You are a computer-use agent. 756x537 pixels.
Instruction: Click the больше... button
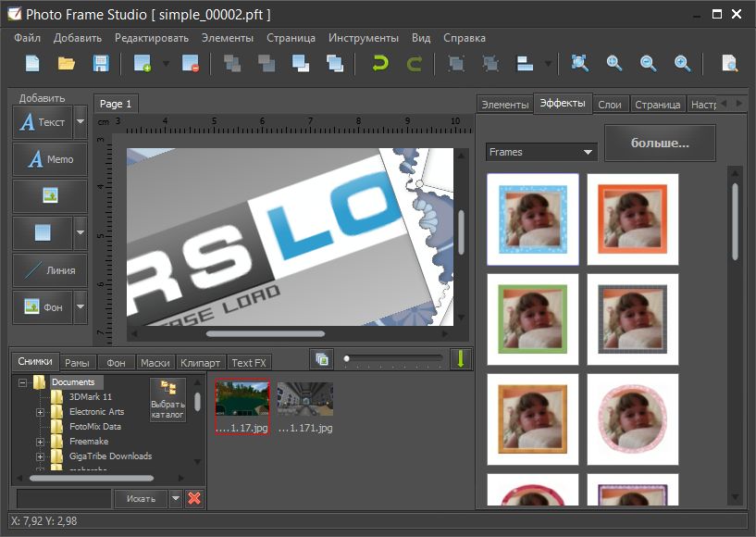[660, 143]
